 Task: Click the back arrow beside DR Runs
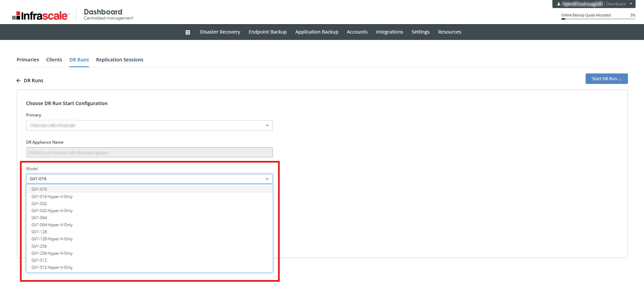coord(18,81)
